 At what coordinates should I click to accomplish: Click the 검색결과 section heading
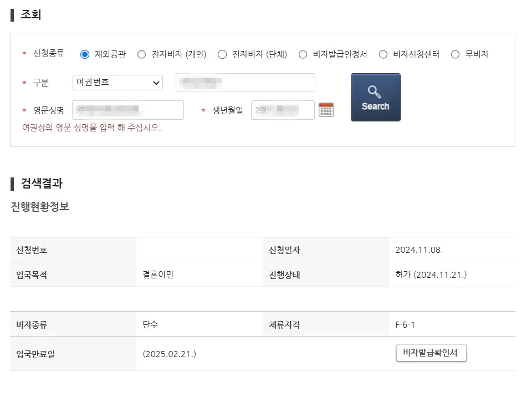click(x=42, y=184)
